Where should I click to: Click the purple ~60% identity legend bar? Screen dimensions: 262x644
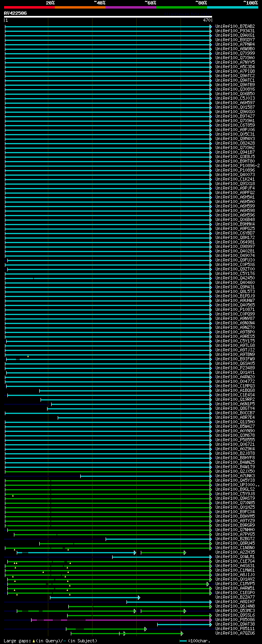click(x=131, y=7)
